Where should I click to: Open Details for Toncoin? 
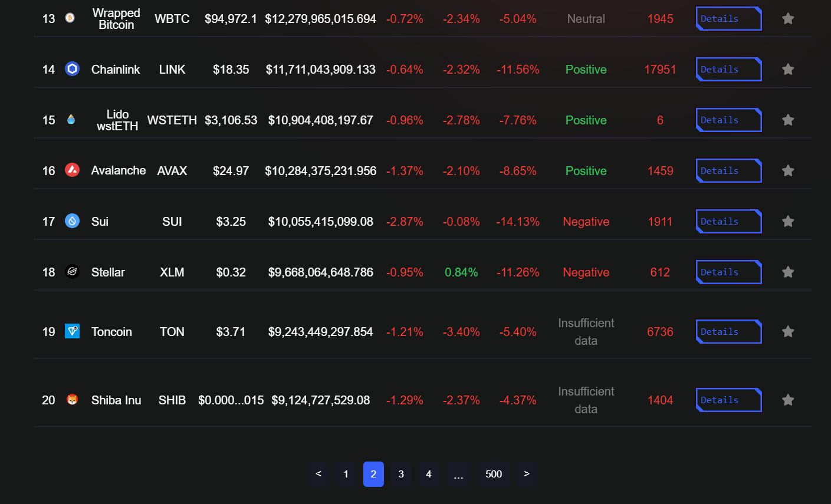(x=728, y=331)
